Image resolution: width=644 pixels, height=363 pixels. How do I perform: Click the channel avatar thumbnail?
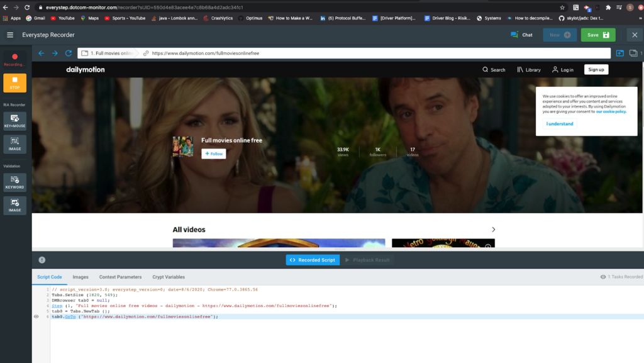pyautogui.click(x=183, y=147)
